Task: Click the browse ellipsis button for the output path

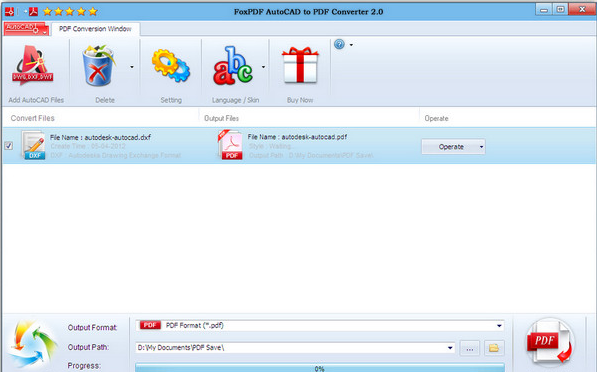Action: coord(470,348)
